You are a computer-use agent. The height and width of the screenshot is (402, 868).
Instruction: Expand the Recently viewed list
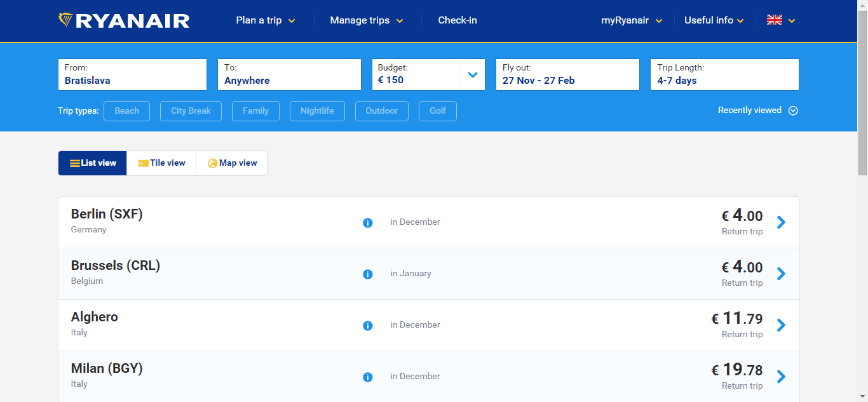pos(757,111)
